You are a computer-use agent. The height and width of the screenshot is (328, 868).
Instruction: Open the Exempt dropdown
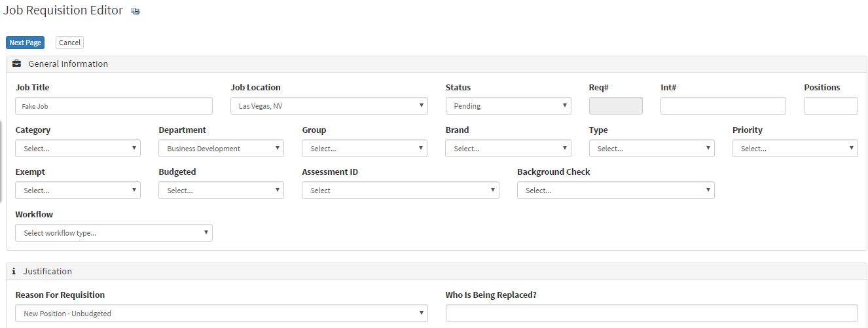(x=78, y=191)
